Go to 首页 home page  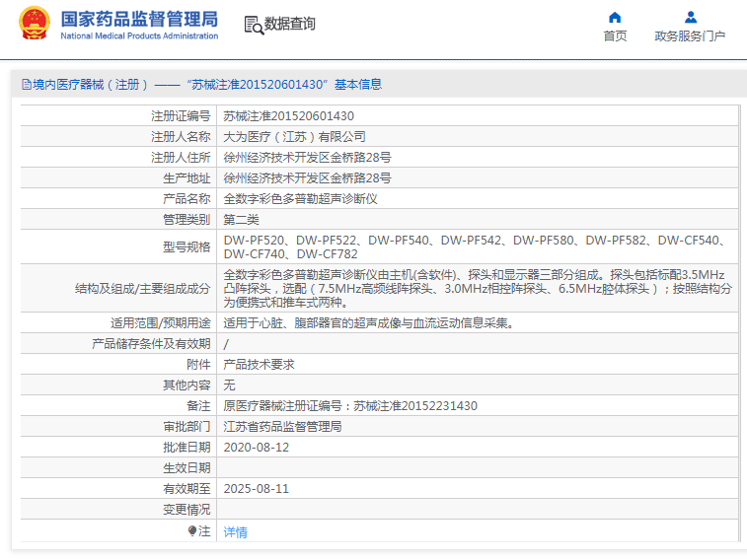pos(615,36)
